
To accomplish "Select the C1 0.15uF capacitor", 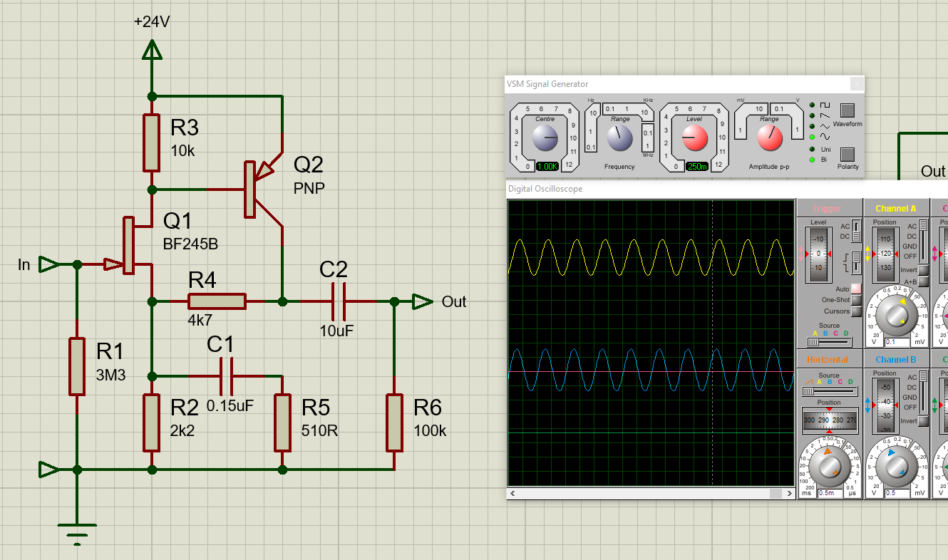I will pos(227,376).
